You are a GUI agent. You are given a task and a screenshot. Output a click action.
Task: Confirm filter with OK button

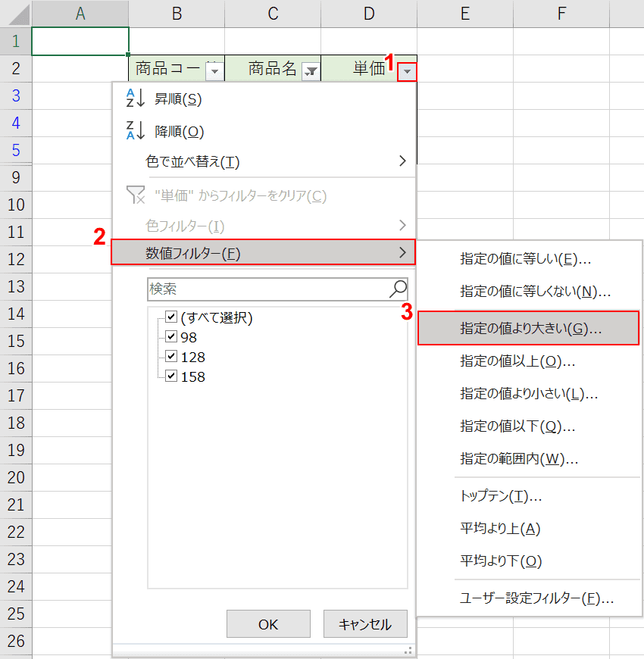[x=268, y=624]
